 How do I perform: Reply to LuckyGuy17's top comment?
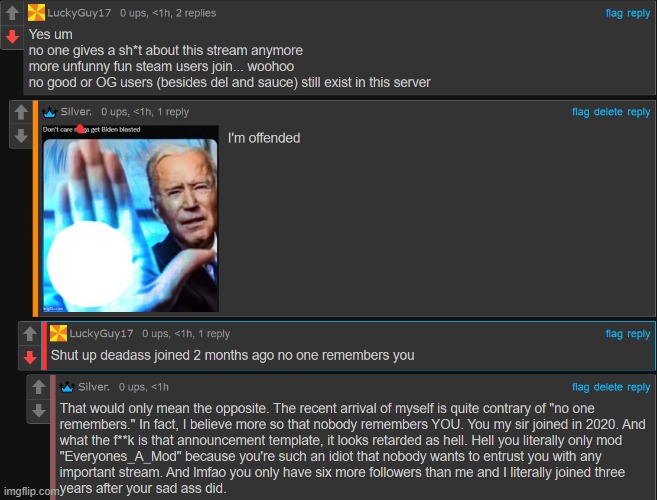pyautogui.click(x=638, y=13)
